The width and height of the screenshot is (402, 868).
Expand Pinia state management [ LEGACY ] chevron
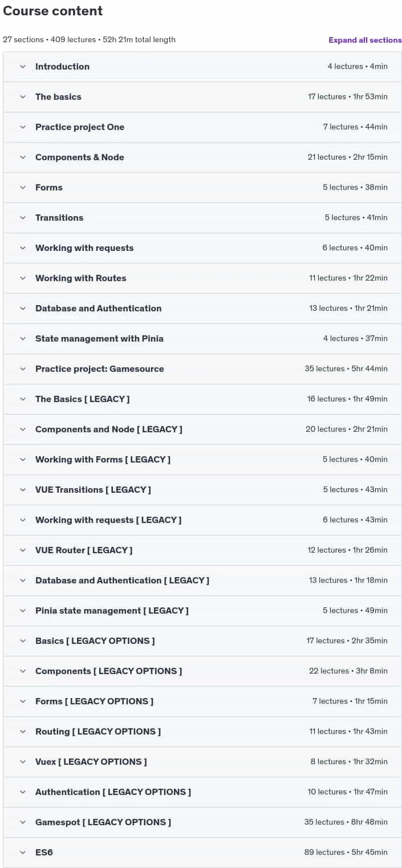pyautogui.click(x=23, y=611)
